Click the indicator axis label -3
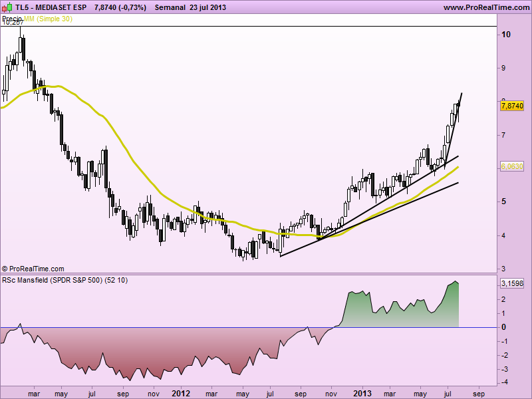This screenshot has width=532, height=399. coord(505,369)
